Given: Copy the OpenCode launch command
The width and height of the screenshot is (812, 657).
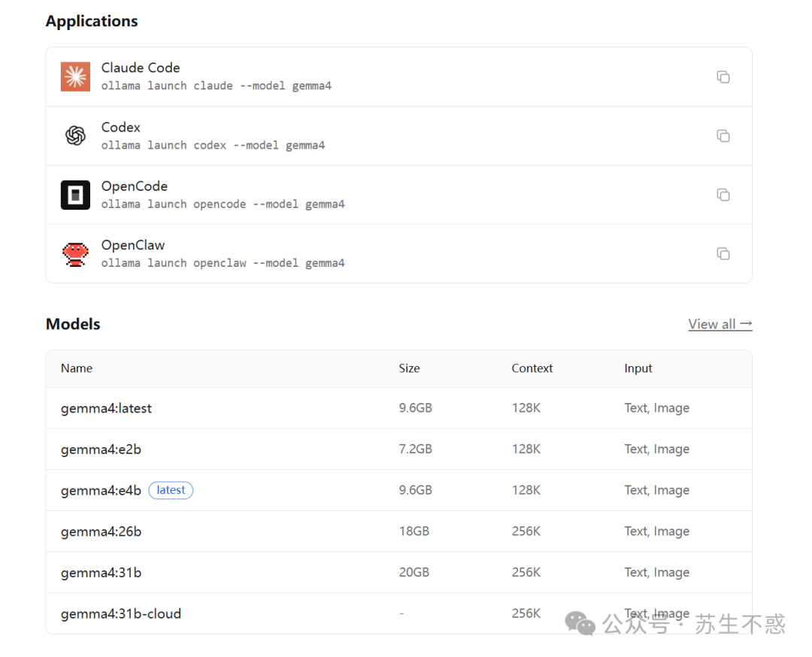Looking at the screenshot, I should pos(723,195).
